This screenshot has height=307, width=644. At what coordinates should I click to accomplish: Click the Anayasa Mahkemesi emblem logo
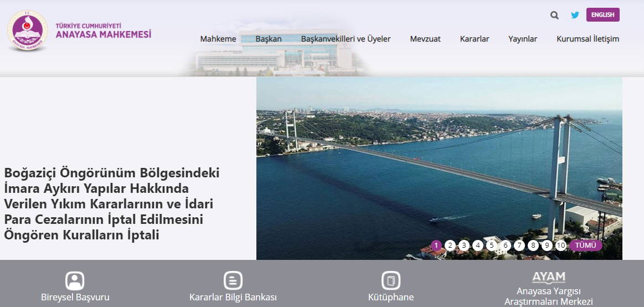pos(27,30)
